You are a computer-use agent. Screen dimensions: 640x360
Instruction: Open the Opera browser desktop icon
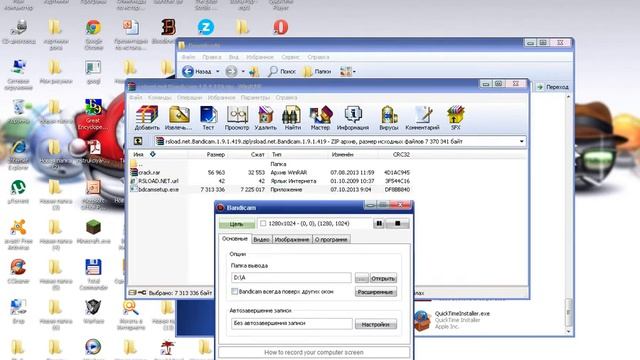[280, 27]
